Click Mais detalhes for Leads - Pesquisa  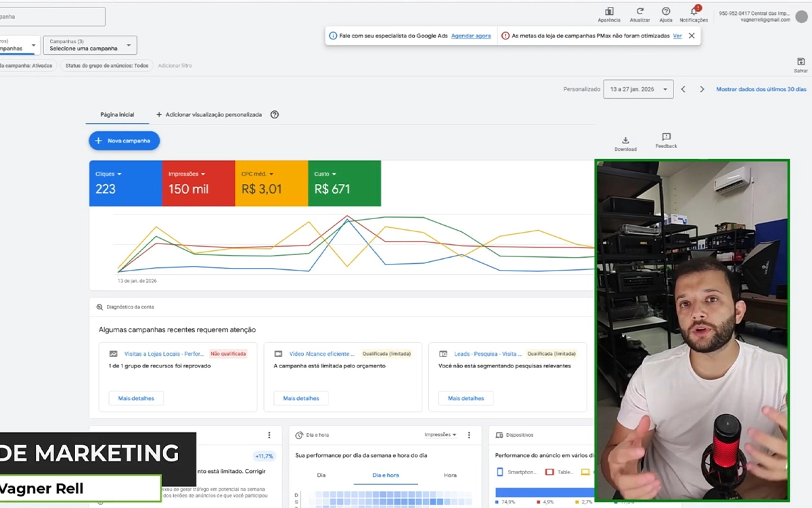466,398
